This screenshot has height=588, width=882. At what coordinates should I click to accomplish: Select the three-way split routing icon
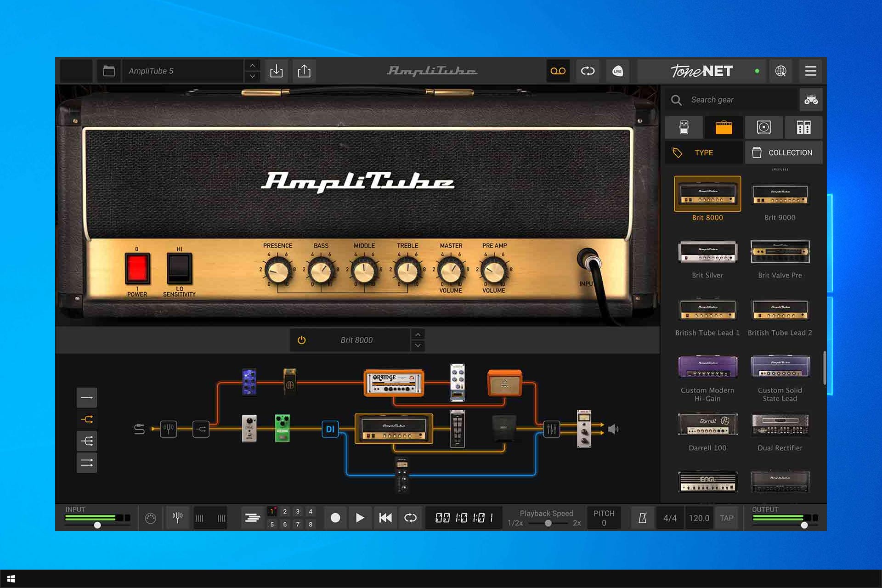(87, 441)
